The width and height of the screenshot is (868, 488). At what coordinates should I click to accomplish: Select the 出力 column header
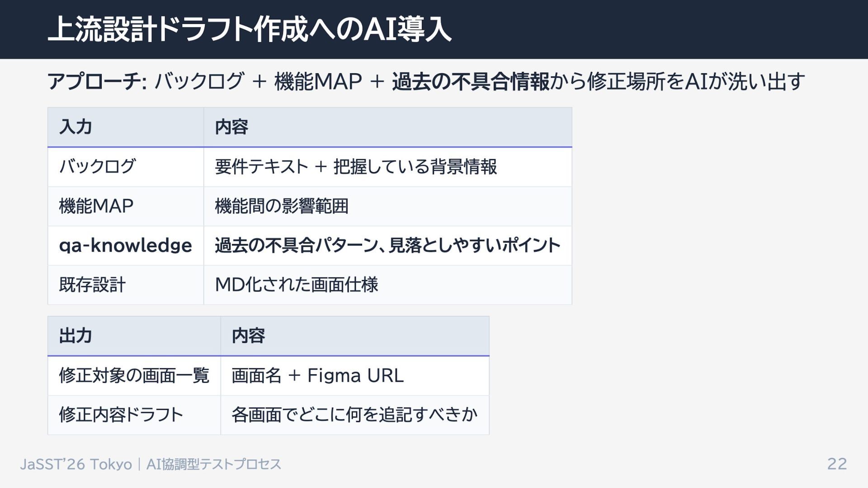point(75,336)
